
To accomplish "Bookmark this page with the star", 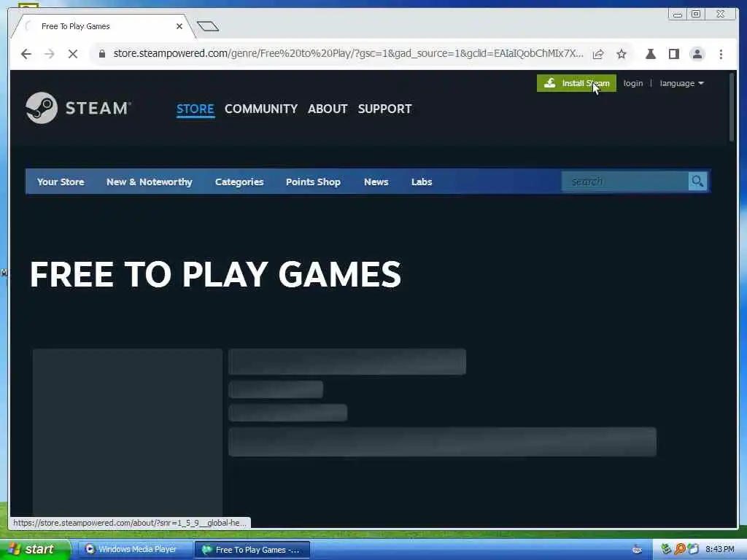I will pos(622,54).
